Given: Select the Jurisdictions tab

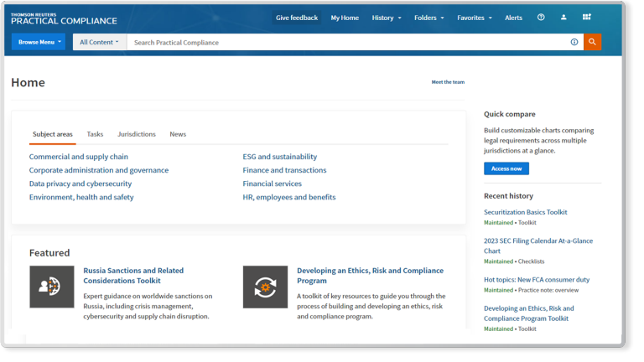Looking at the screenshot, I should tap(137, 134).
